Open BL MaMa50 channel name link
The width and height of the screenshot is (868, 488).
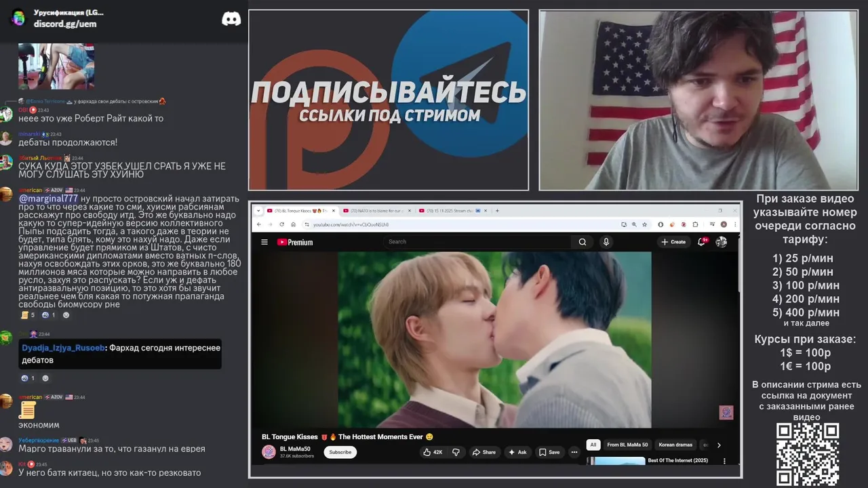click(295, 449)
